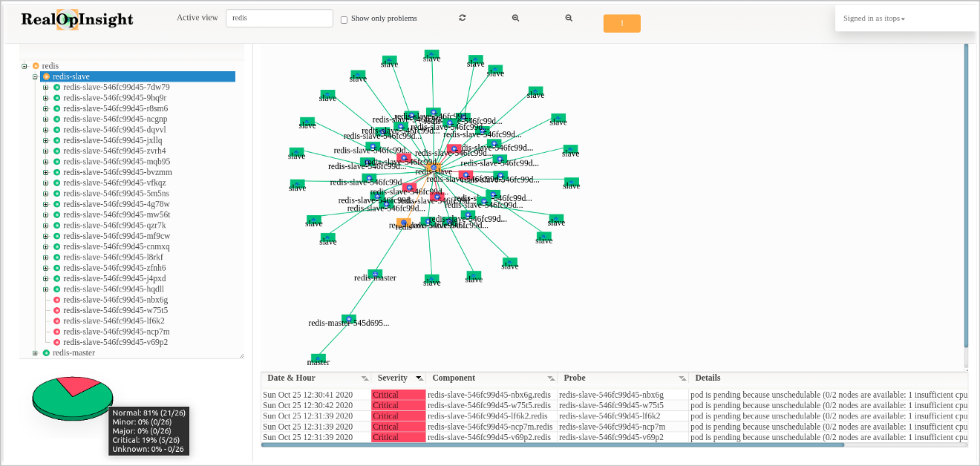The image size is (980, 466).
Task: Open the Severity column sort arrow
Action: pyautogui.click(x=419, y=378)
